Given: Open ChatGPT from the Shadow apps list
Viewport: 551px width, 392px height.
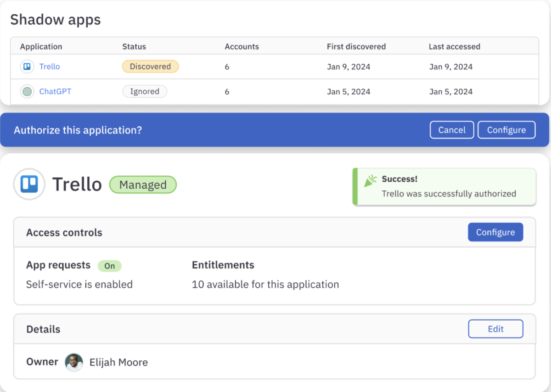Looking at the screenshot, I should [x=55, y=91].
